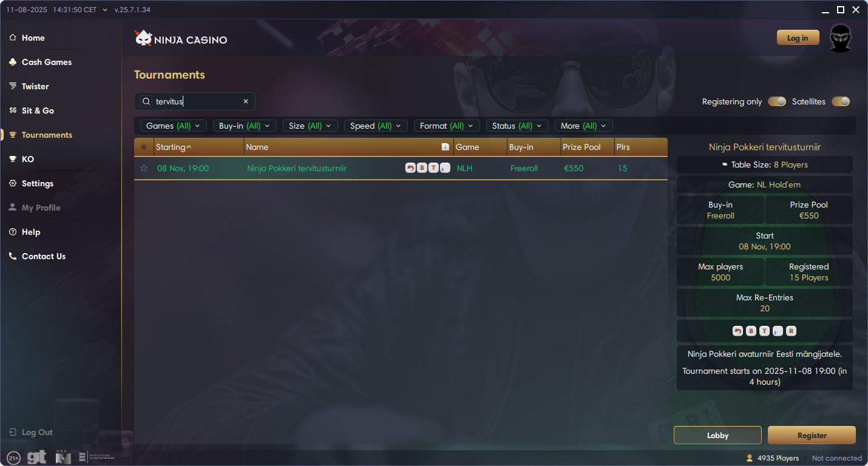Click the R icon in details panel
This screenshot has width=868, height=466.
791,331
